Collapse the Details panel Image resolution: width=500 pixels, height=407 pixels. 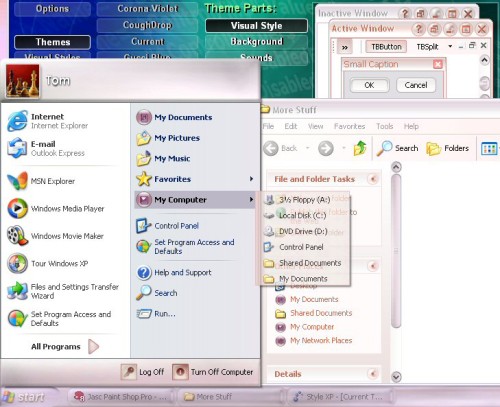373,374
